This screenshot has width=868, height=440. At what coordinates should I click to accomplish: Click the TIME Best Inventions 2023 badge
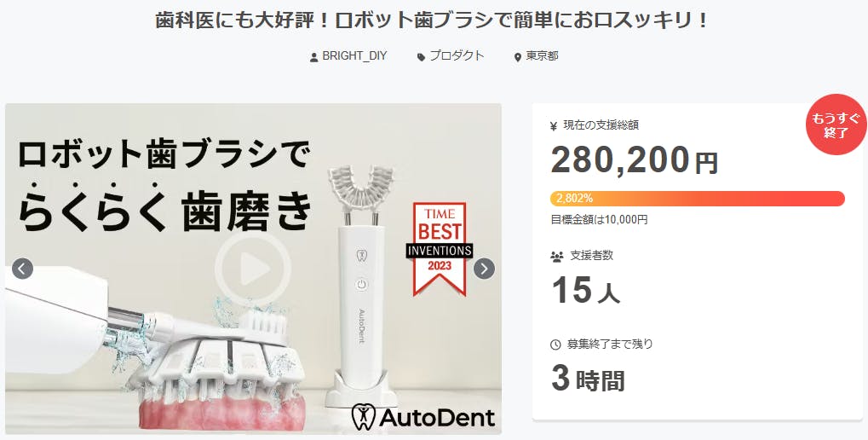[440, 248]
